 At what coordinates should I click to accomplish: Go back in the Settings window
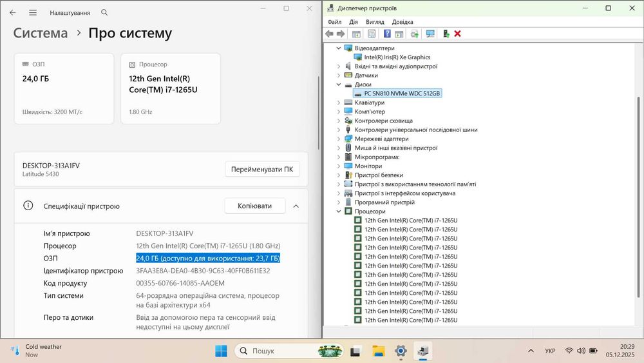point(13,13)
